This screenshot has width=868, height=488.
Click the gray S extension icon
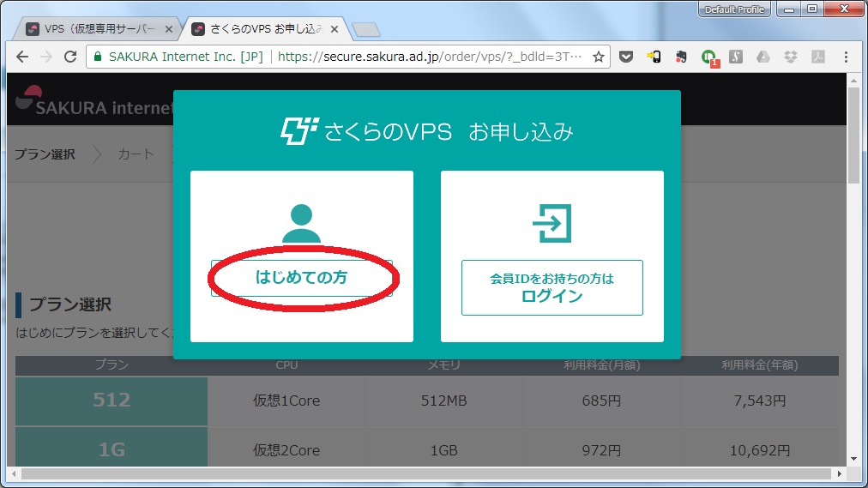click(736, 57)
